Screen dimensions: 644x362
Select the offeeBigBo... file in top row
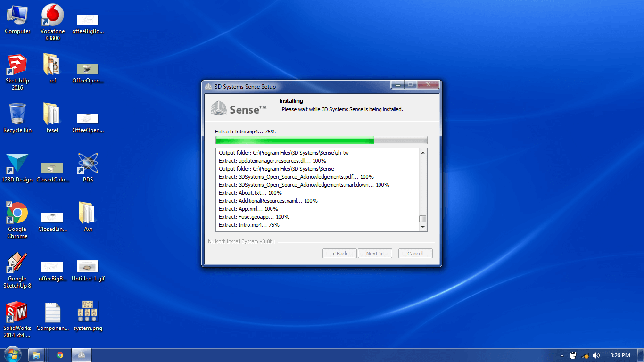point(88,24)
